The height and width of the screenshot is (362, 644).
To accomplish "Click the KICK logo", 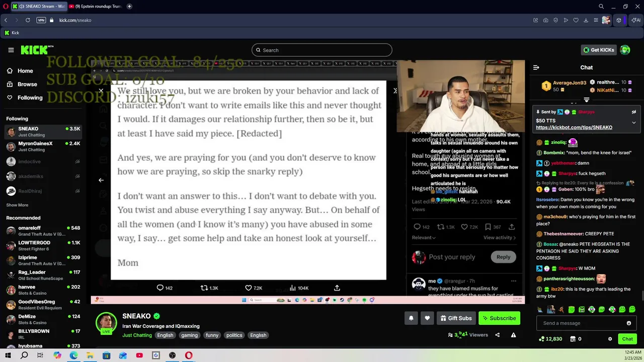I will [x=37, y=50].
